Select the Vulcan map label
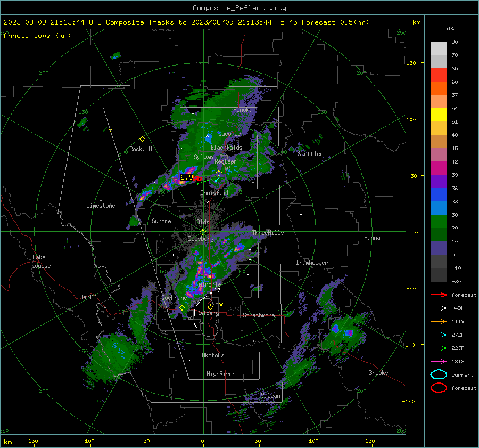479x448 pixels. [270, 396]
